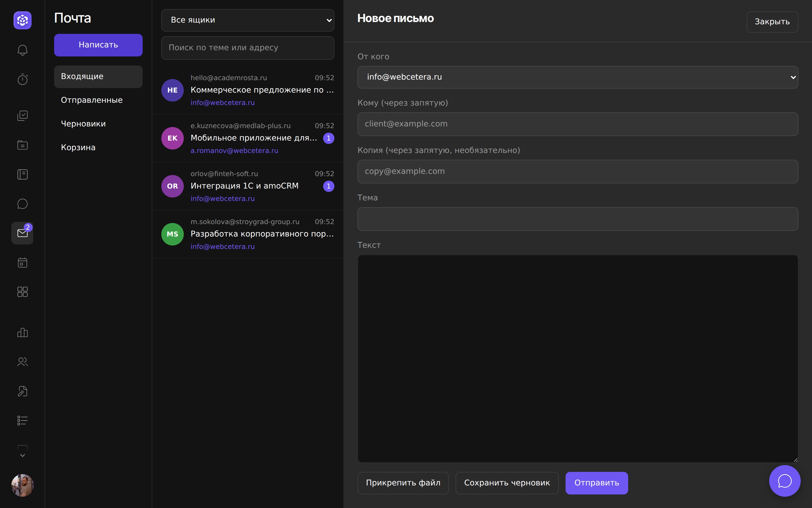This screenshot has width=812, height=508.
Task: Open the projects folder icon
Action: point(23,145)
